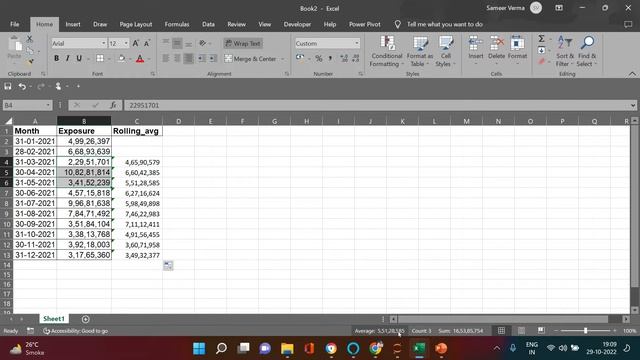Click the Save icon in Quick Access Toolbar

8,86
